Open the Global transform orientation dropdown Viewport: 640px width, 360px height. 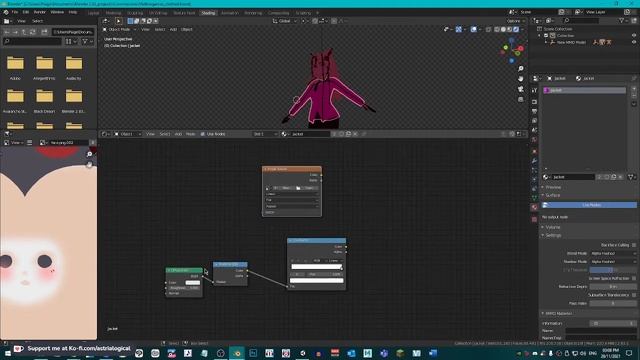click(x=285, y=21)
